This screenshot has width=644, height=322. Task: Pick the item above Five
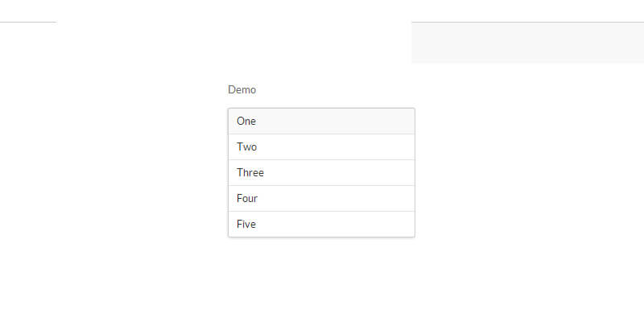[321, 199]
